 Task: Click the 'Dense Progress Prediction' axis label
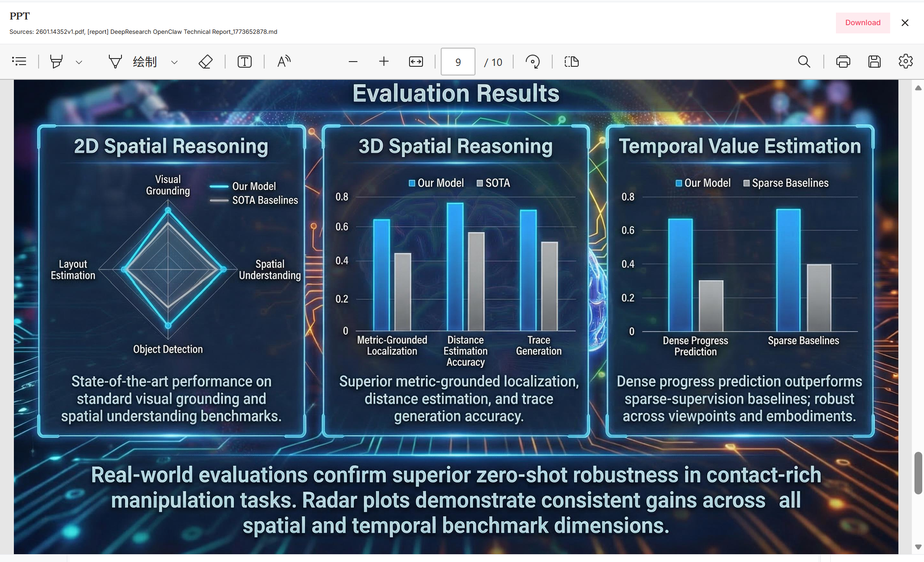point(695,346)
